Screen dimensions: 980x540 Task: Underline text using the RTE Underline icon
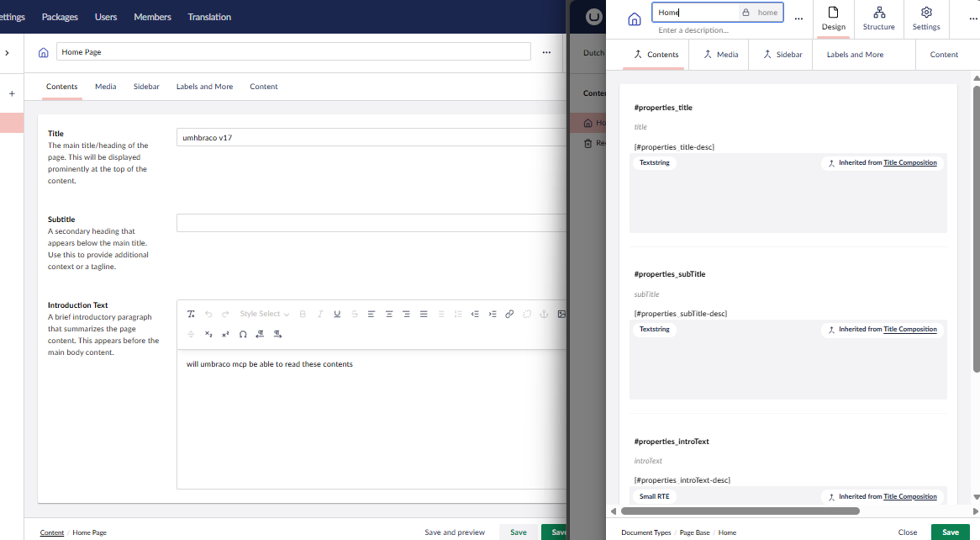(337, 314)
